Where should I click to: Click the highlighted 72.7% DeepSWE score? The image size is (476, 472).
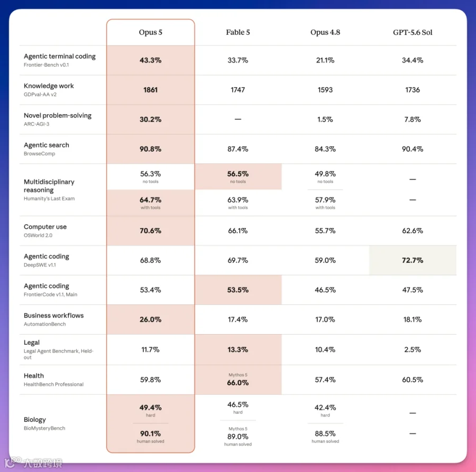tap(413, 260)
